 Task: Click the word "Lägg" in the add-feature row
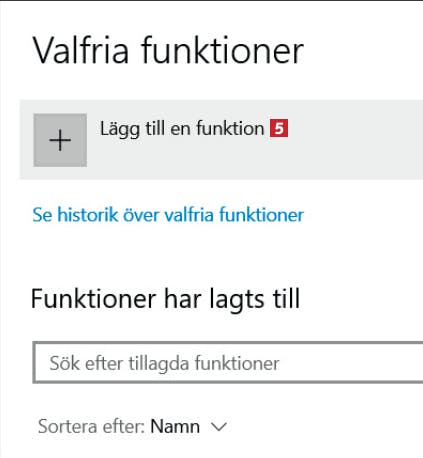coord(120,129)
